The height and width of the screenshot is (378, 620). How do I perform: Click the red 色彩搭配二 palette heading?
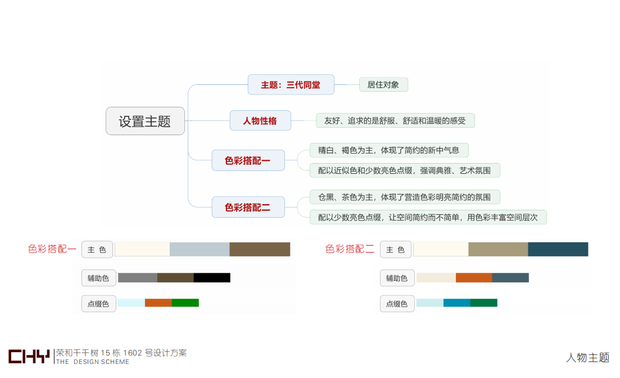click(350, 249)
